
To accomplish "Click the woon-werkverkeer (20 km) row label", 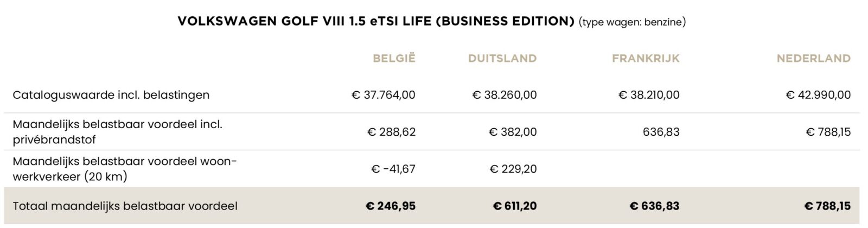I will (x=125, y=169).
